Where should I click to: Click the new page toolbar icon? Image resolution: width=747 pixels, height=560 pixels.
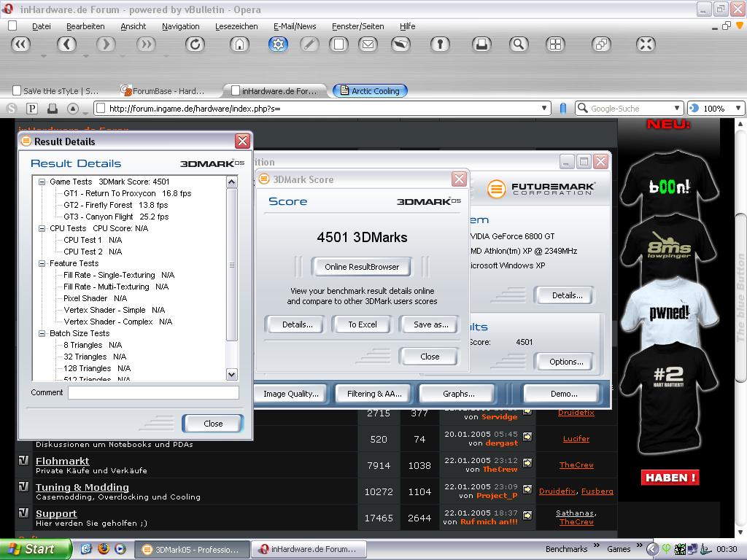coord(338,44)
